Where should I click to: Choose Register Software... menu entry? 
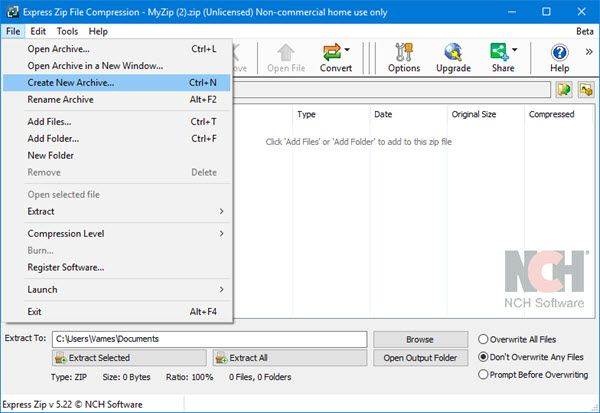117,267
